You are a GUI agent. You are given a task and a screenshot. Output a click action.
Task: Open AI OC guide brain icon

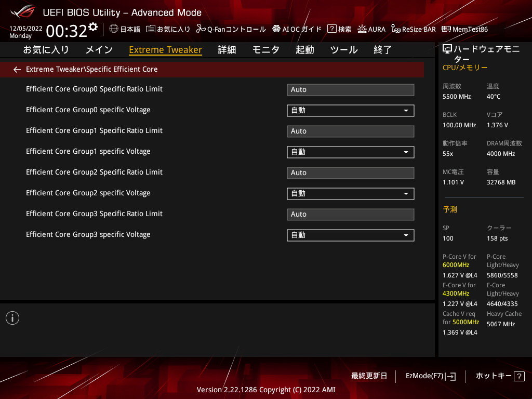tap(276, 29)
